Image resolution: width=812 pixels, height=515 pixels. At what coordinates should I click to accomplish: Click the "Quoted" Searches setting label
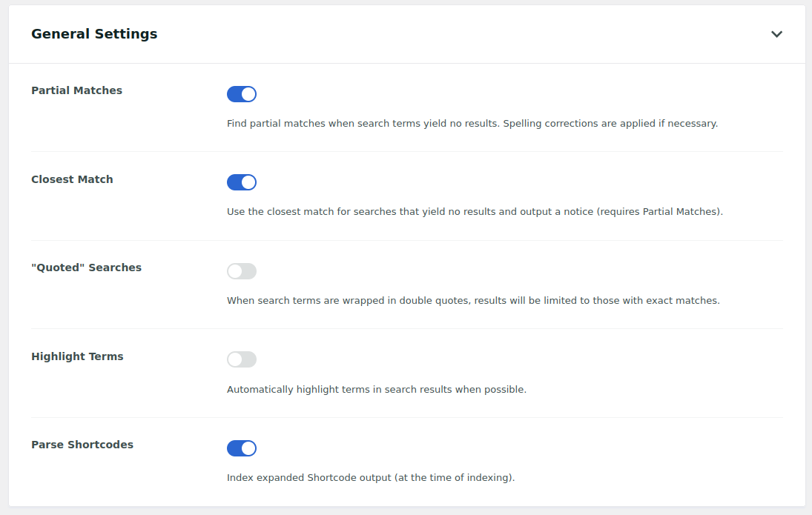[86, 268]
